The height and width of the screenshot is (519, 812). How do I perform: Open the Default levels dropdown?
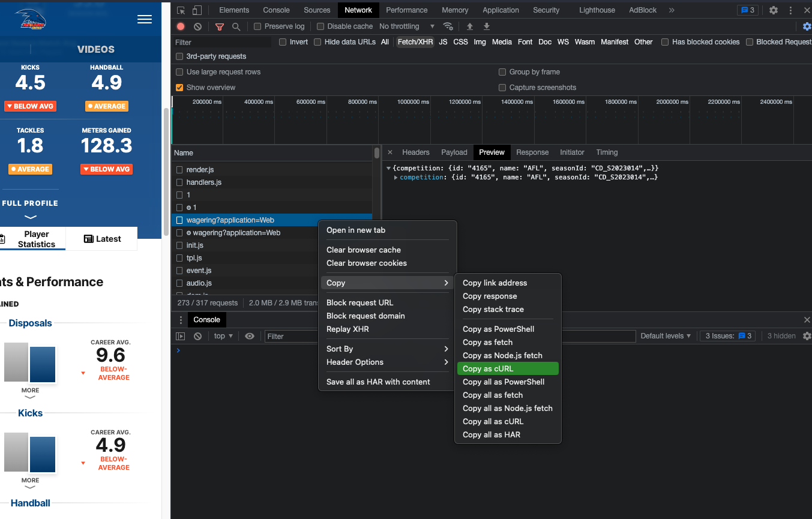[666, 336]
